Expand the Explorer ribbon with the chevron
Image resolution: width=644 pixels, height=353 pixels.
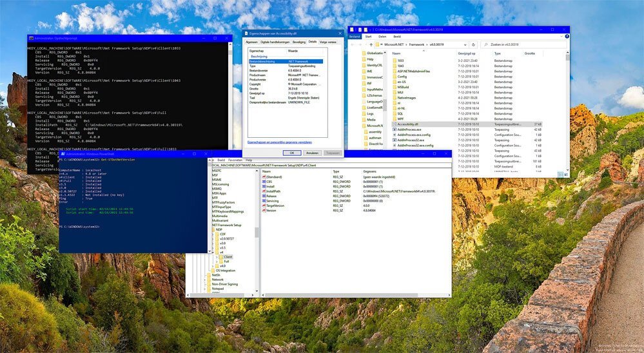tap(561, 37)
